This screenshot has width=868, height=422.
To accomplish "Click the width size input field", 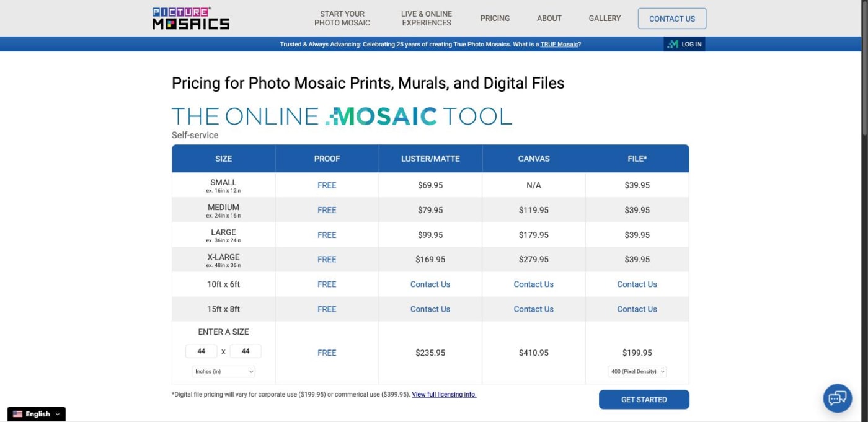I will (201, 351).
